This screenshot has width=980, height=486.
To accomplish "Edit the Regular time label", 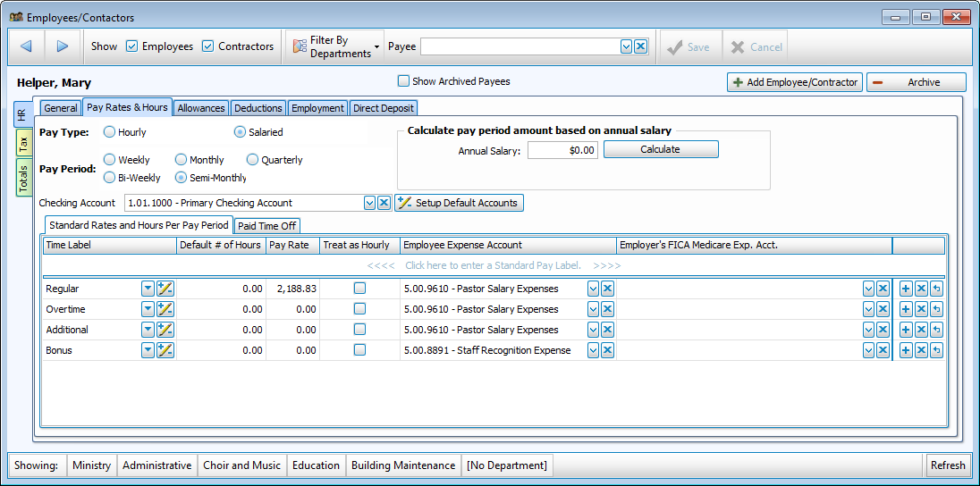I will click(165, 289).
